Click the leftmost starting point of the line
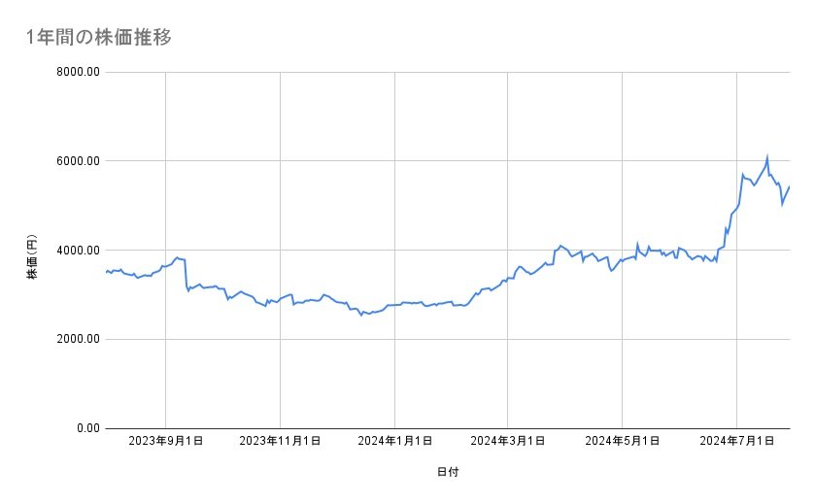 coord(106,272)
